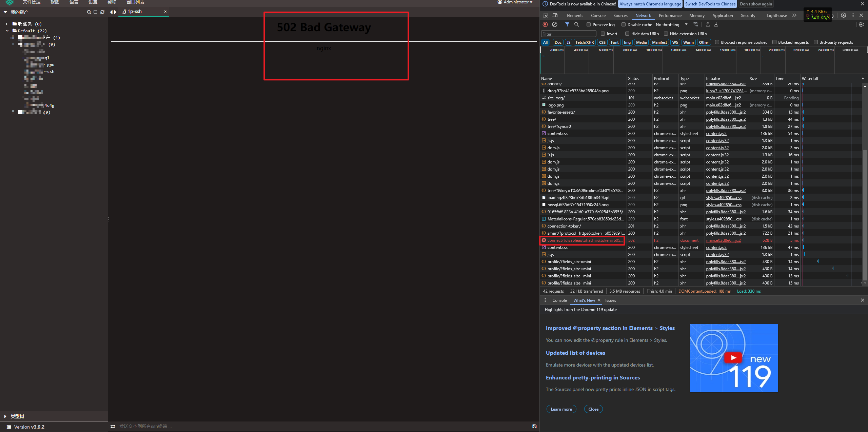868x432 pixels.
Task: Check the Disable cache box
Action: tap(624, 24)
